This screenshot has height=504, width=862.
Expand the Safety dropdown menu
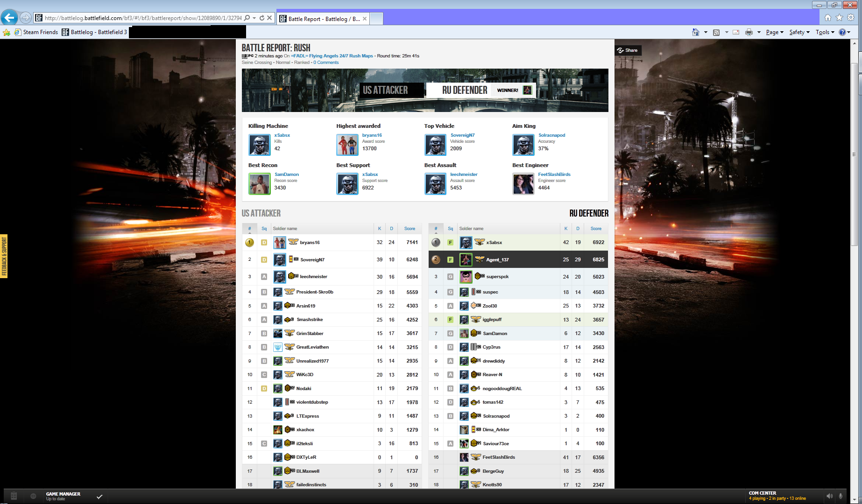(799, 32)
